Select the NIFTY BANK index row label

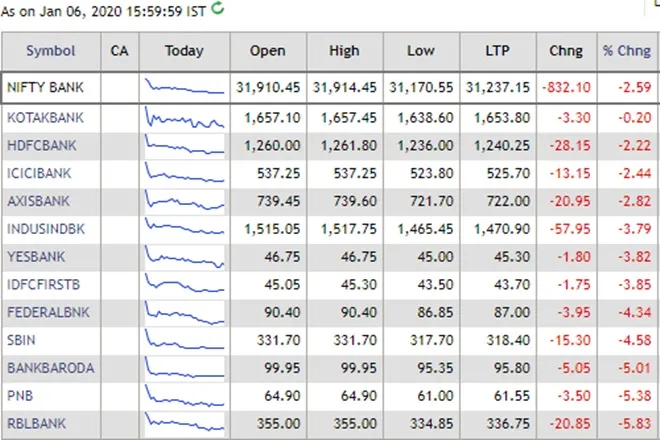45,88
